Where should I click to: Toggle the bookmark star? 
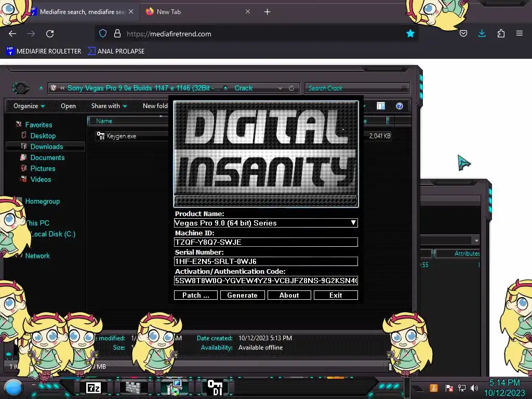410,33
